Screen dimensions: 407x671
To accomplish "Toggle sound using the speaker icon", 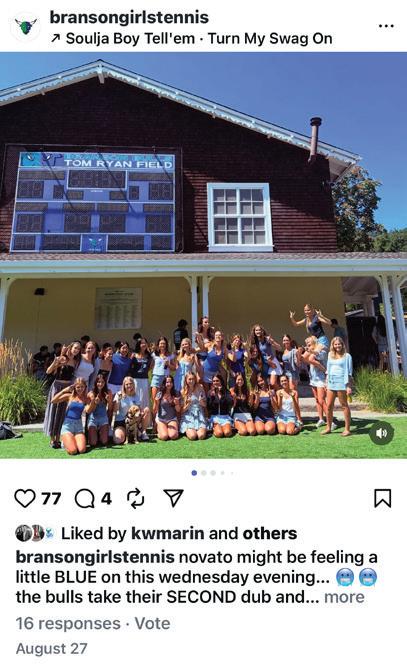I will click(381, 433).
